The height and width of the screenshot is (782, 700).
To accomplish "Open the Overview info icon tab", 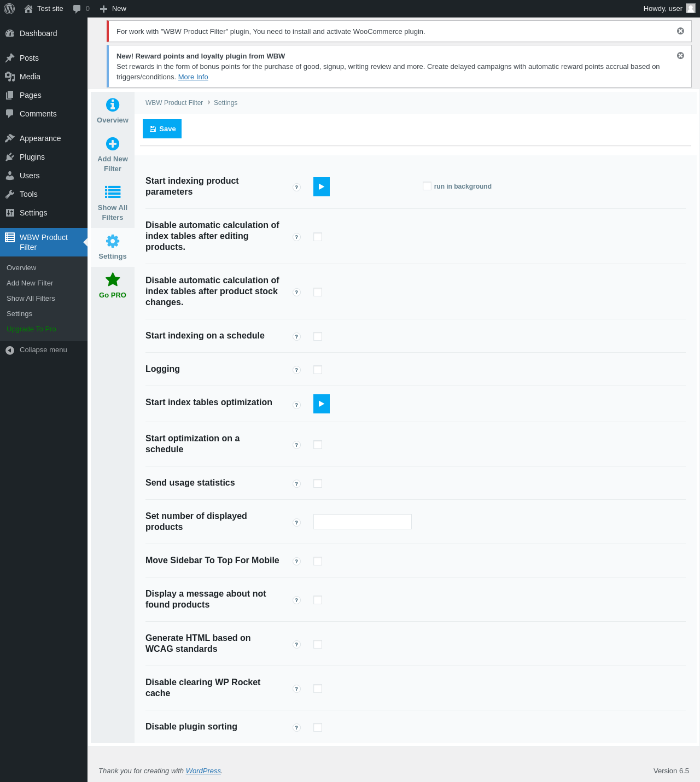I will pos(113,104).
